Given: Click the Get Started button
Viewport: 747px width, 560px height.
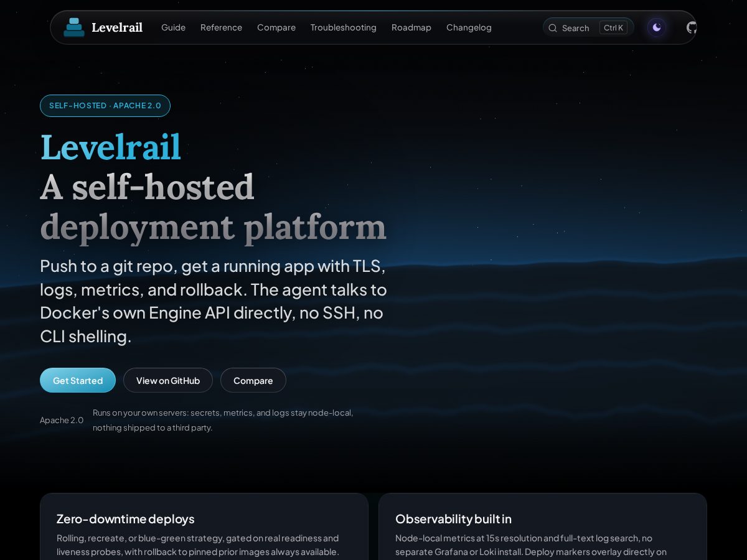Looking at the screenshot, I should click(x=78, y=380).
